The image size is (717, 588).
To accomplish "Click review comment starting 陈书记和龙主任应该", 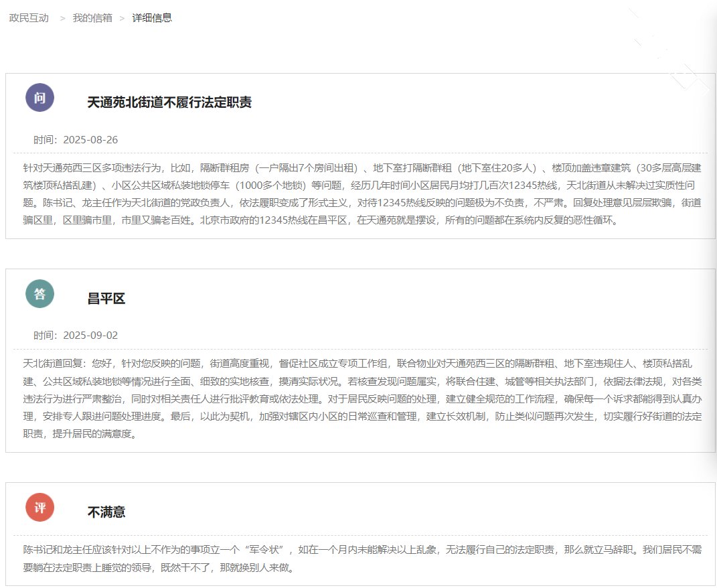I will pyautogui.click(x=362, y=559).
